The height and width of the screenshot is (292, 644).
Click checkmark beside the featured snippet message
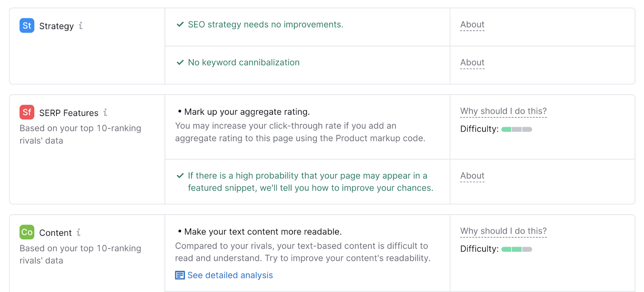180,176
